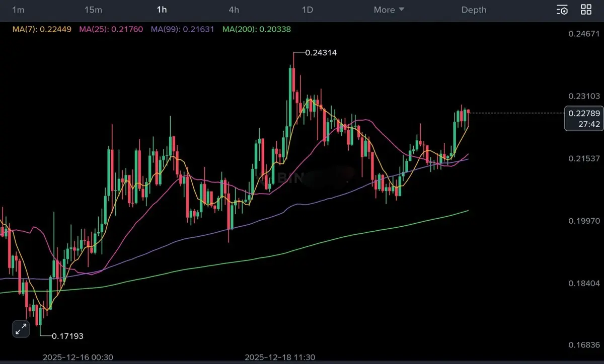This screenshot has width=604, height=364.
Task: Click the 2025-12-16 00:30 time label
Action: click(78, 357)
